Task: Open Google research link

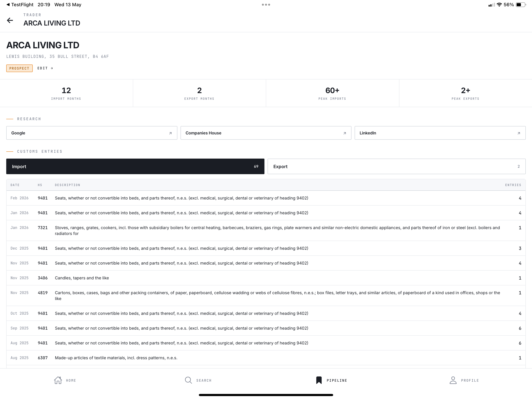Action: [x=92, y=133]
